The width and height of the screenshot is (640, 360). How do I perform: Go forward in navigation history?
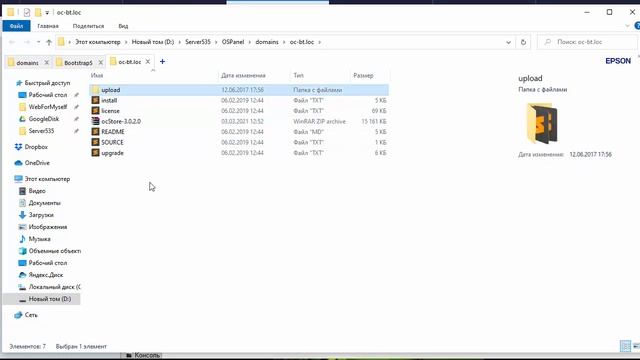27,42
